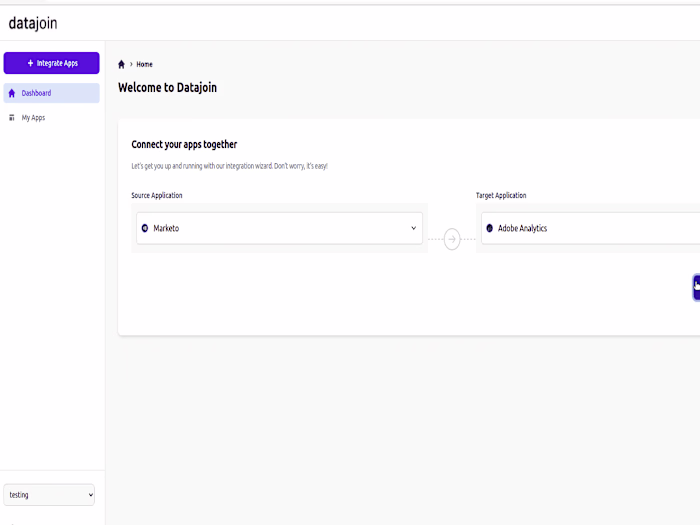Expand the Marketo dropdown chevron arrow
700x525 pixels.
point(413,228)
